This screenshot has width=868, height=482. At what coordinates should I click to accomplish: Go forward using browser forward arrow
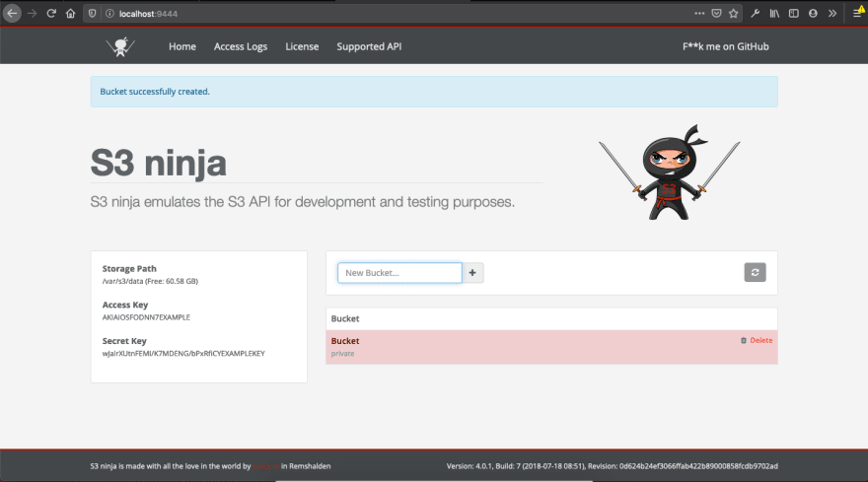pyautogui.click(x=33, y=13)
